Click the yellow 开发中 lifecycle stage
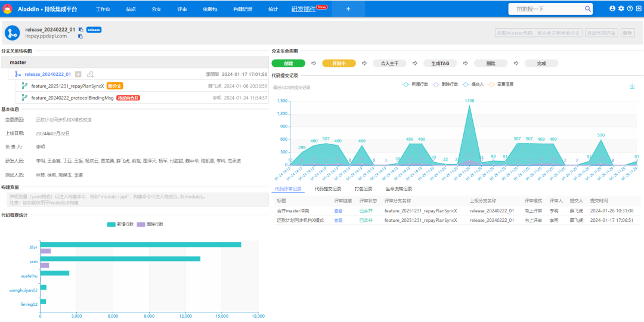 pyautogui.click(x=339, y=63)
